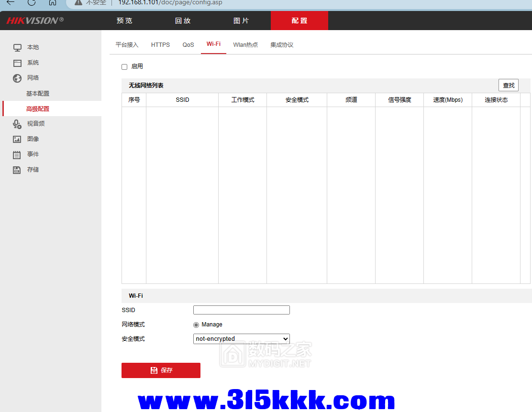This screenshot has width=532, height=412.
Task: Open 基本配置 under network
Action: point(38,94)
